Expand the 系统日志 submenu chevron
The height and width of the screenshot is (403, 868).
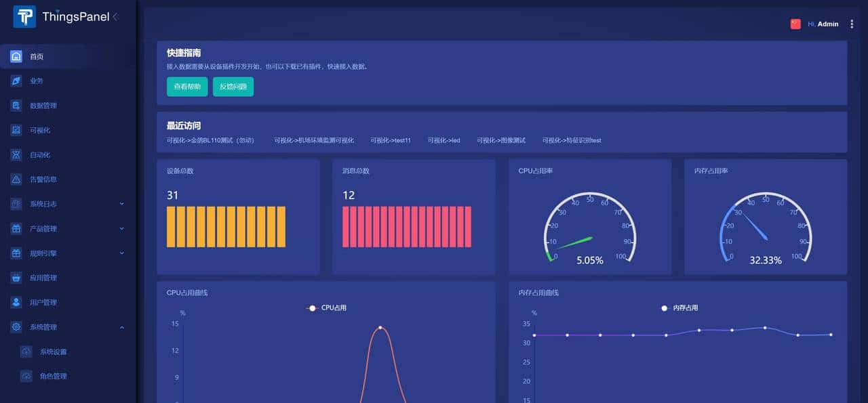(x=122, y=204)
